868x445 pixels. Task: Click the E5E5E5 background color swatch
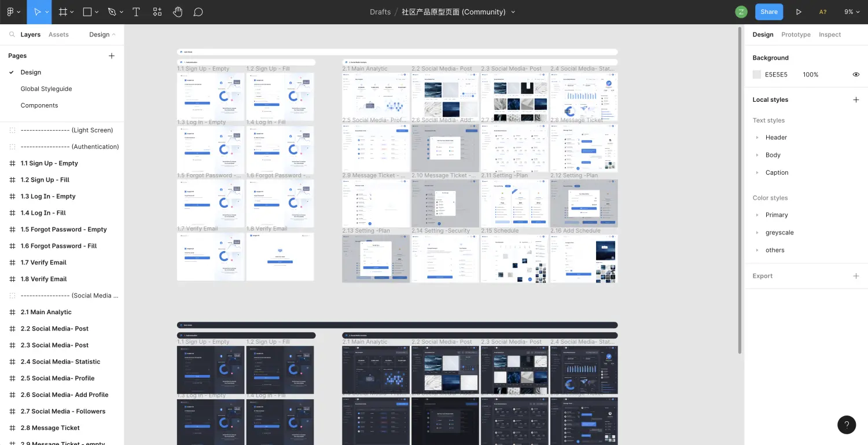tap(757, 75)
